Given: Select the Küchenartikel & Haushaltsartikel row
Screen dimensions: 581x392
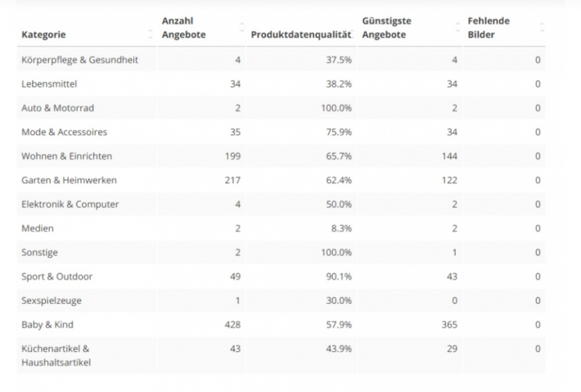Looking at the screenshot, I should click(57, 355).
